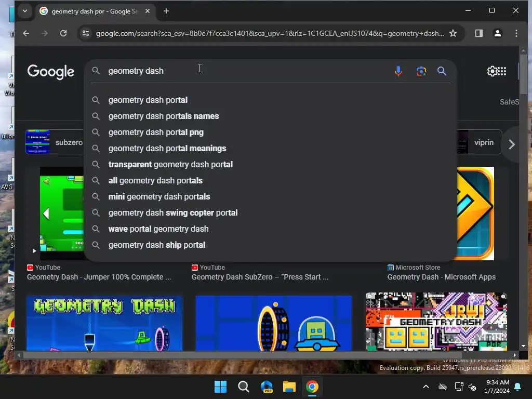Choose suggestion 'geometry dash portal meanings'

point(270,148)
